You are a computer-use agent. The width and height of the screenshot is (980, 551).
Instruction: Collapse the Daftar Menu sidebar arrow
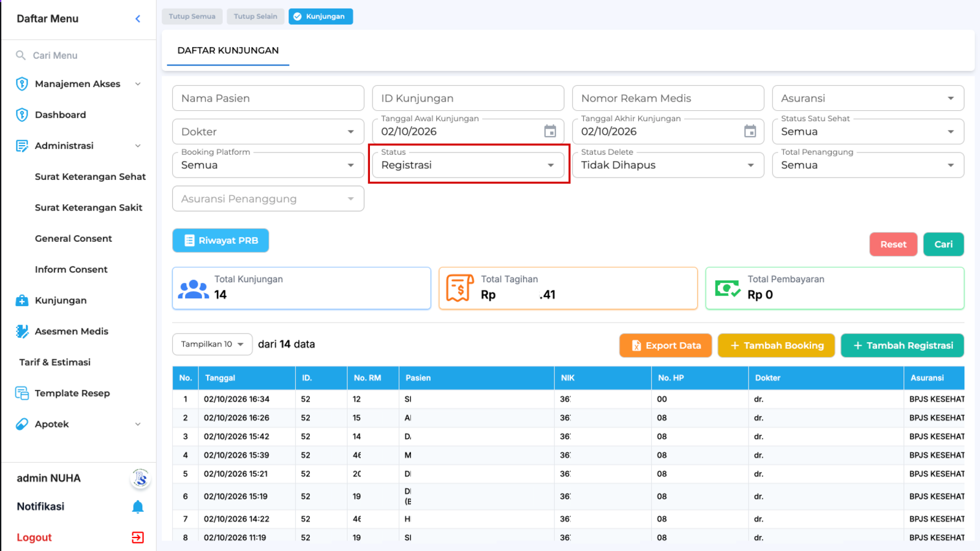(138, 19)
